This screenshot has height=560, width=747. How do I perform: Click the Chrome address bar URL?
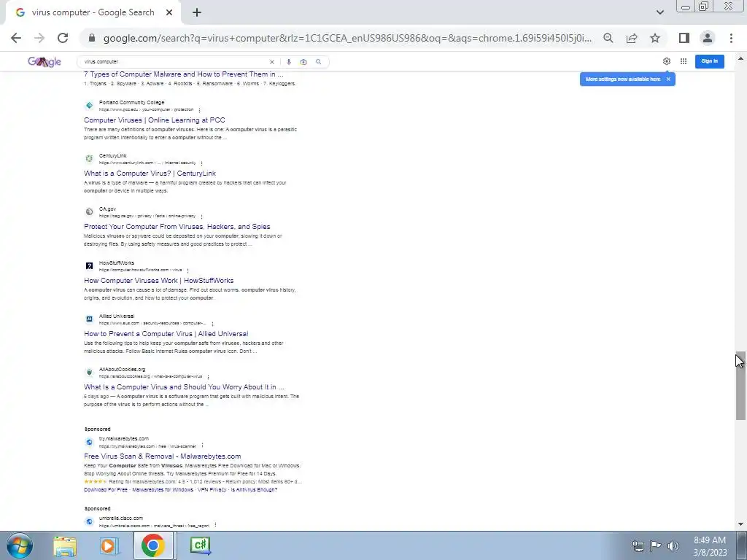(x=347, y=38)
